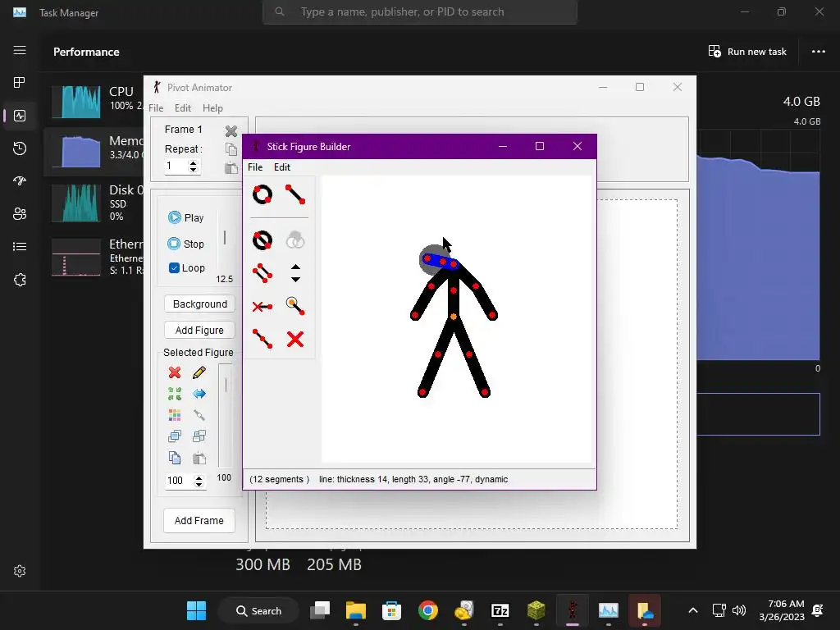
Task: Open Details page in Task Manager sidebar
Action: click(x=20, y=246)
